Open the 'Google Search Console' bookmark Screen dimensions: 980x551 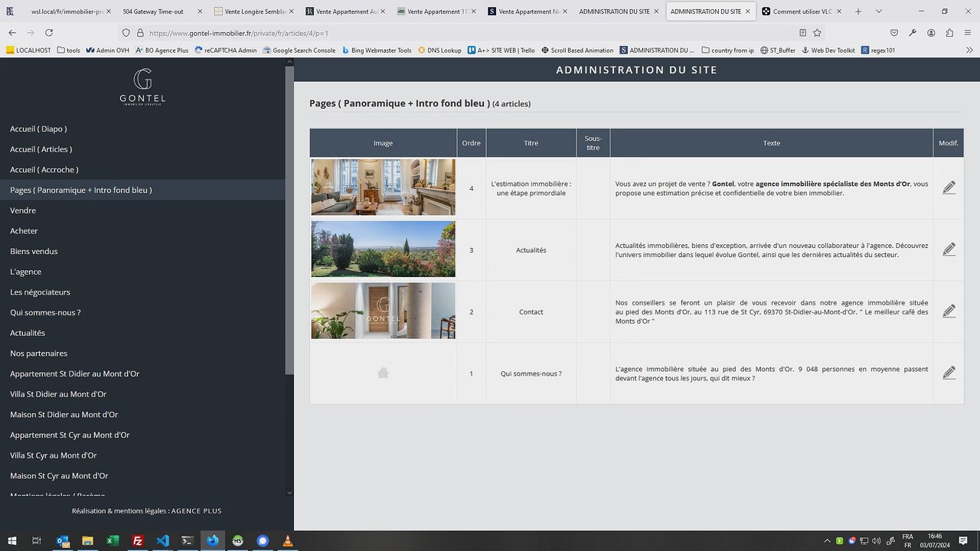click(x=299, y=51)
